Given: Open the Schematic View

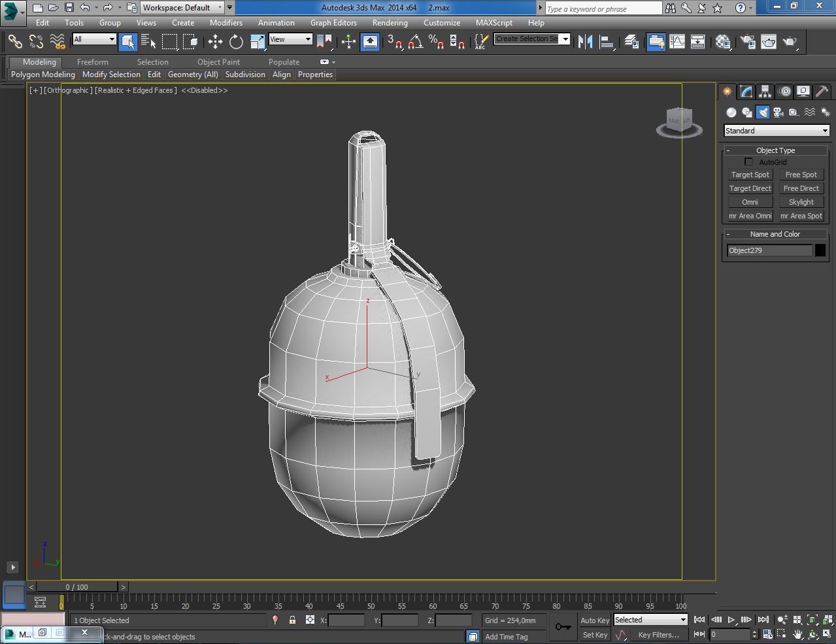Looking at the screenshot, I should [x=698, y=42].
